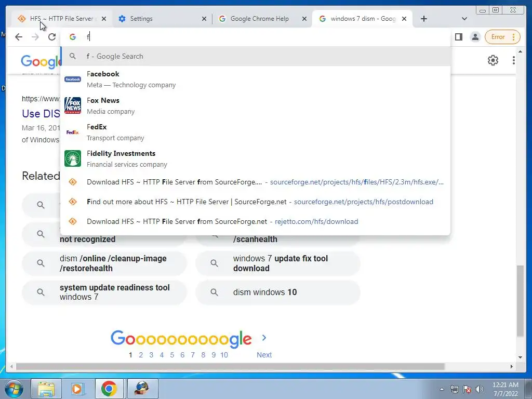532x399 pixels.
Task: Open the Chrome profile avatar
Action: 475,37
